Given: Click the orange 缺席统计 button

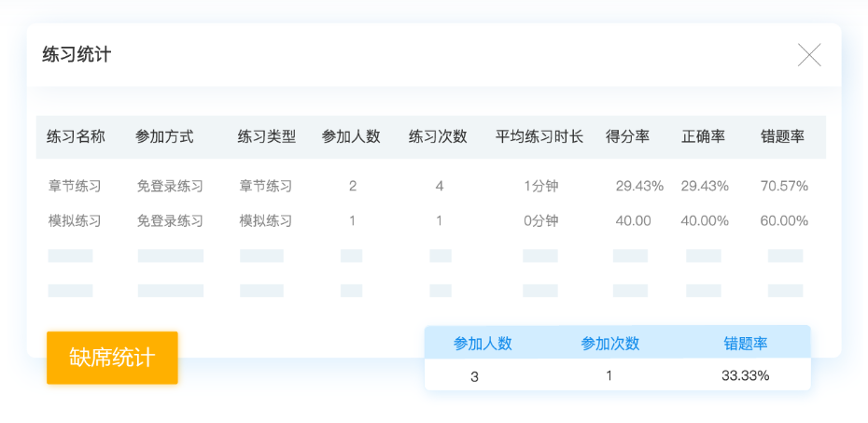Looking at the screenshot, I should point(112,358).
